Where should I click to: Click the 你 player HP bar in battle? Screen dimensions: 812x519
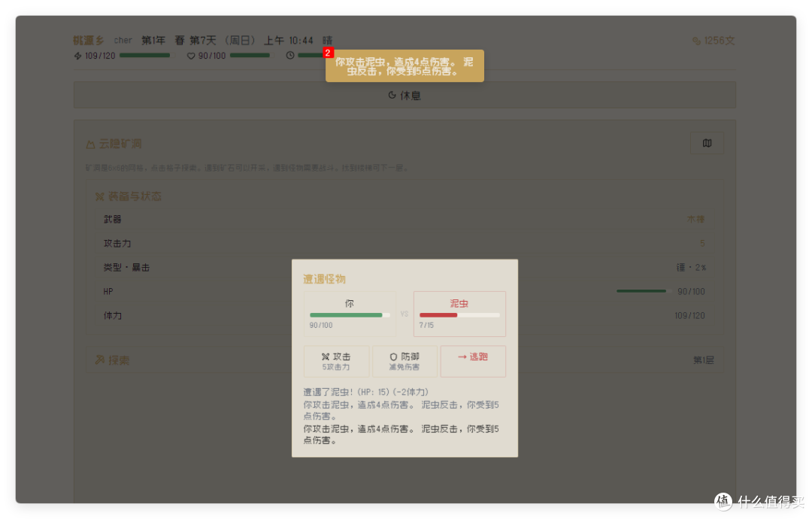click(350, 315)
